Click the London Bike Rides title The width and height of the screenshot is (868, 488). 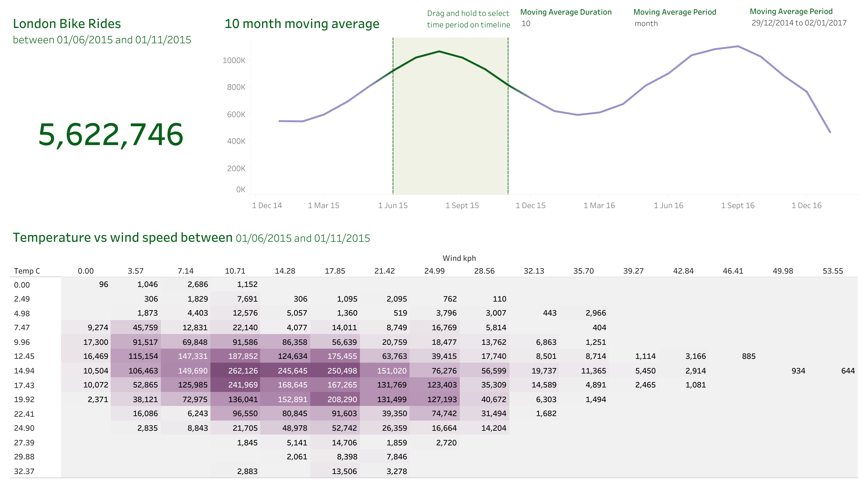coord(67,24)
